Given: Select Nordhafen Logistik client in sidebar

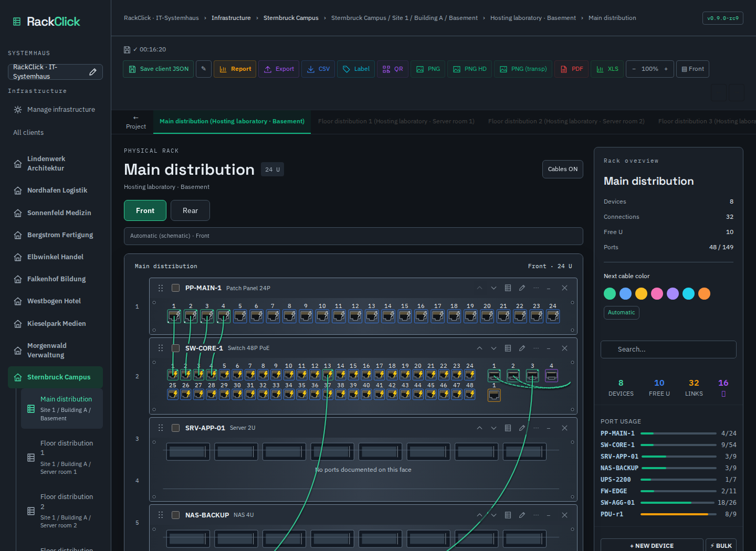Looking at the screenshot, I should pos(55,190).
